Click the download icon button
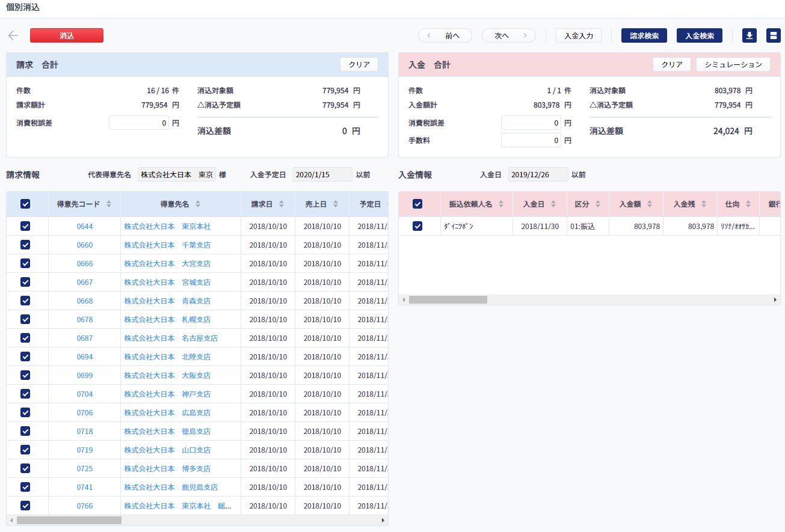Screen dimensions: 785x532 pyautogui.click(x=750, y=35)
